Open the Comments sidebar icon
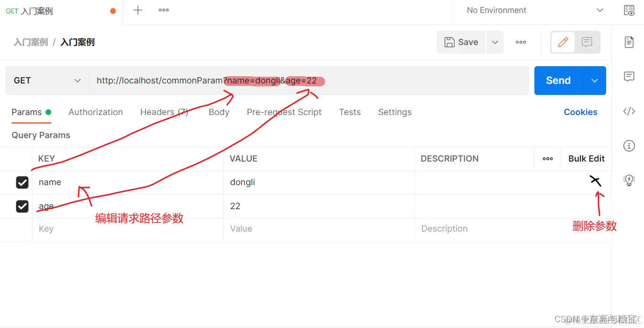 click(629, 76)
